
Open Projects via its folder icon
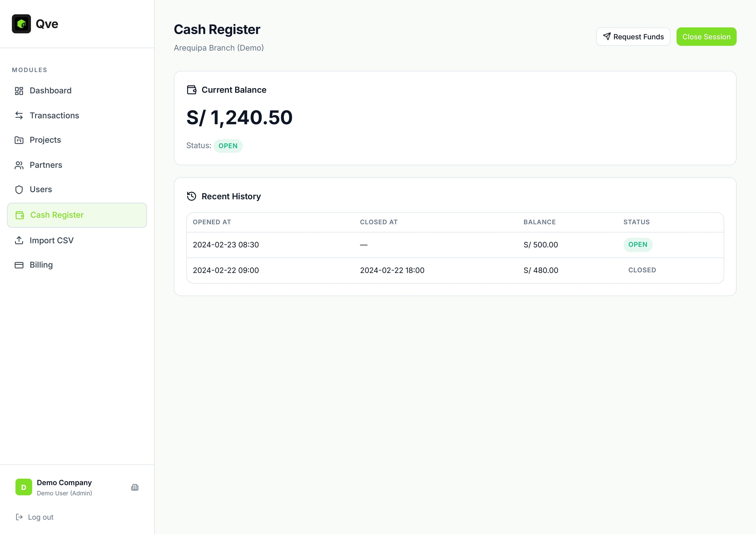(x=19, y=140)
